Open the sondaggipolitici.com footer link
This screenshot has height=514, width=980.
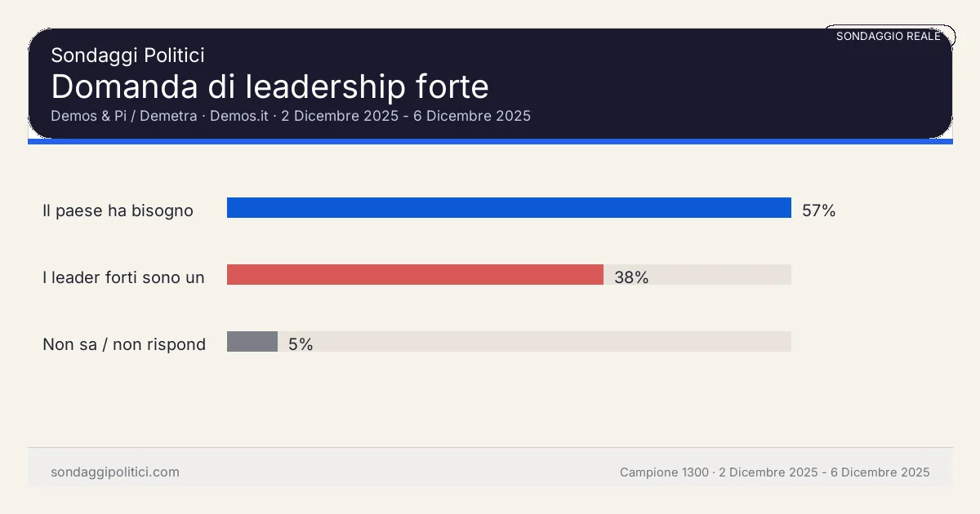(115, 472)
